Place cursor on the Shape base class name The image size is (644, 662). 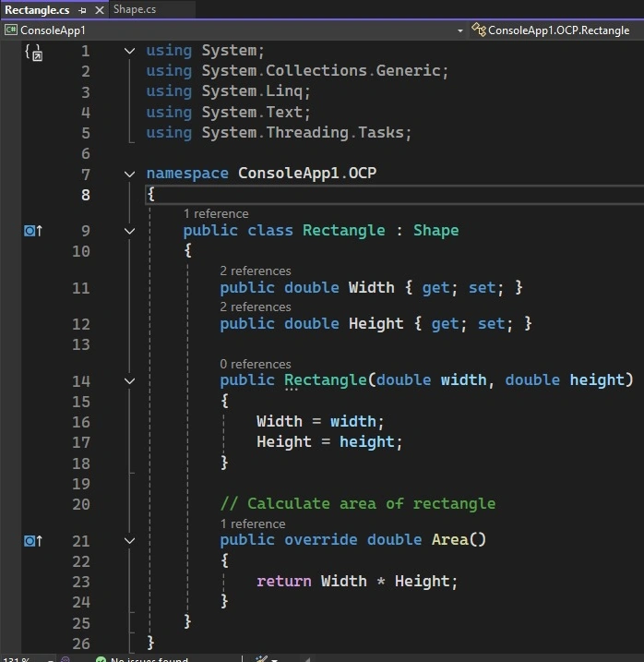(x=435, y=231)
